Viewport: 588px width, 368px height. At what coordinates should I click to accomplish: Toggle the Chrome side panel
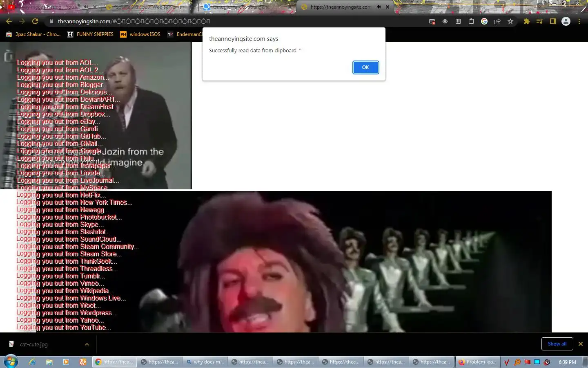(x=552, y=21)
